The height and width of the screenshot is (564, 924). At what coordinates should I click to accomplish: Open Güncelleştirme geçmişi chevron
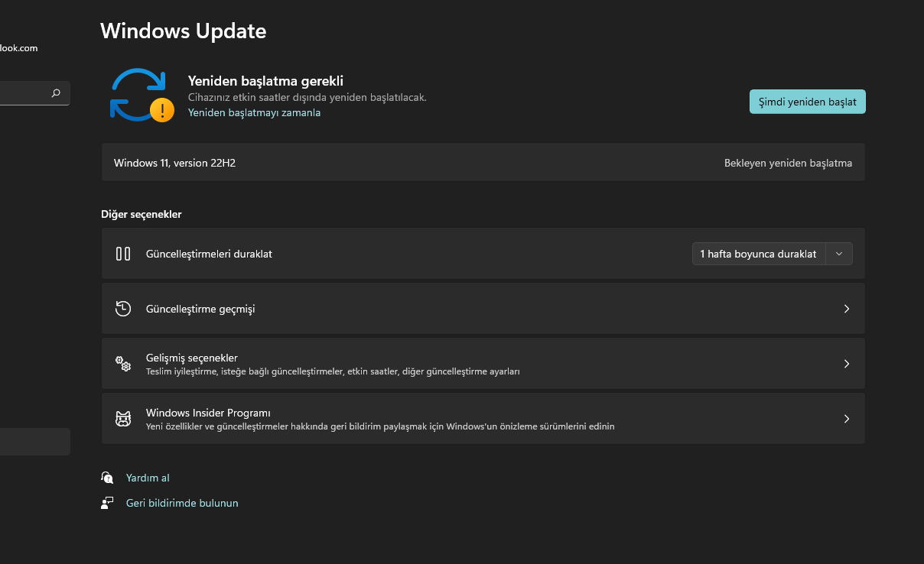[x=847, y=309]
